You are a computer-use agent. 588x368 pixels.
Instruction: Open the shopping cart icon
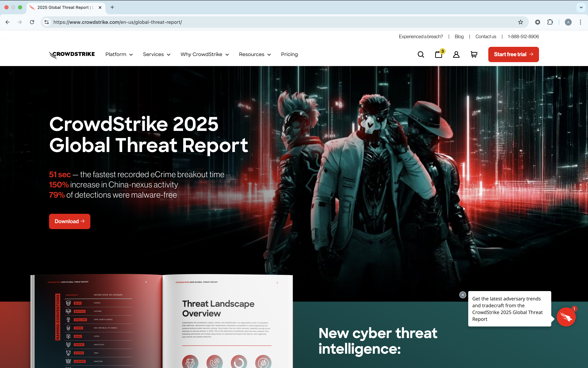click(474, 54)
